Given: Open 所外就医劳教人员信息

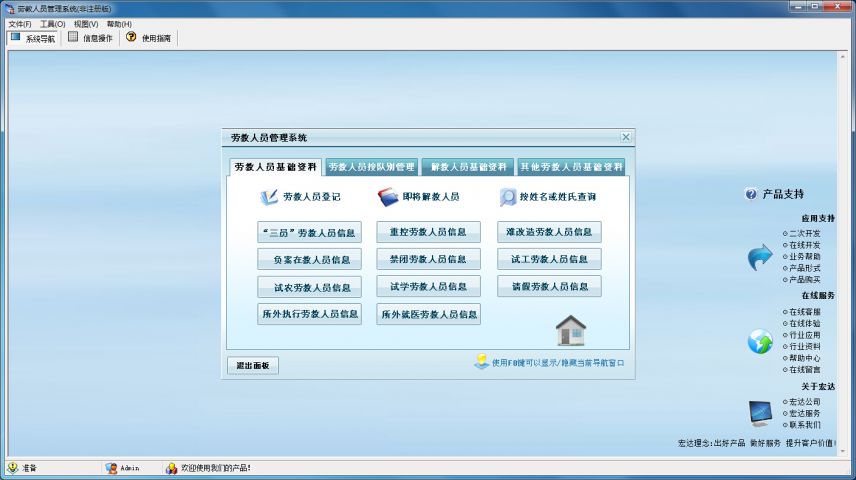Looking at the screenshot, I should coord(428,314).
